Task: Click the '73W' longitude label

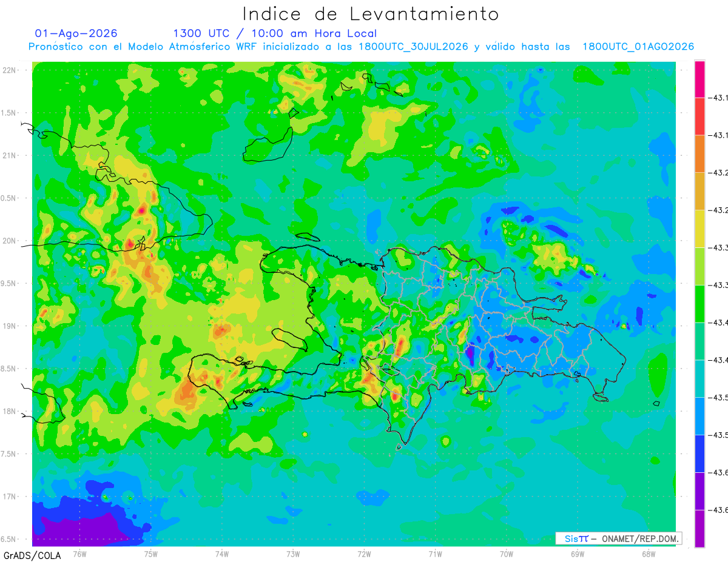Action: point(293,554)
